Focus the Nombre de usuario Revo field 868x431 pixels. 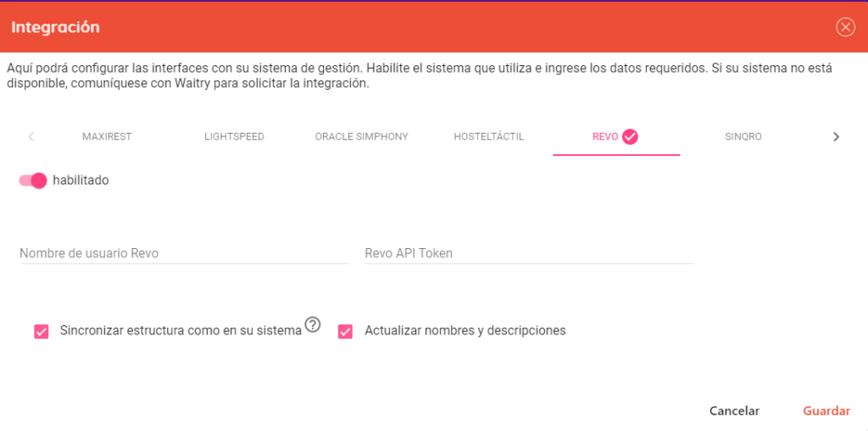tap(184, 253)
